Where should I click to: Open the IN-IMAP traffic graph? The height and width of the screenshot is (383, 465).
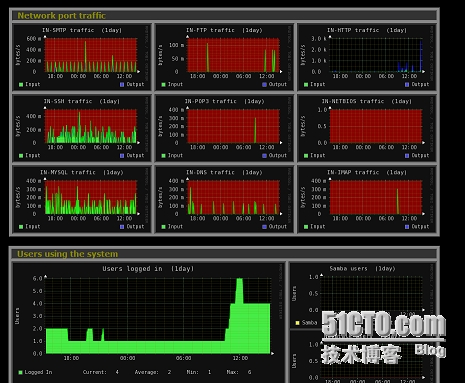(367, 199)
